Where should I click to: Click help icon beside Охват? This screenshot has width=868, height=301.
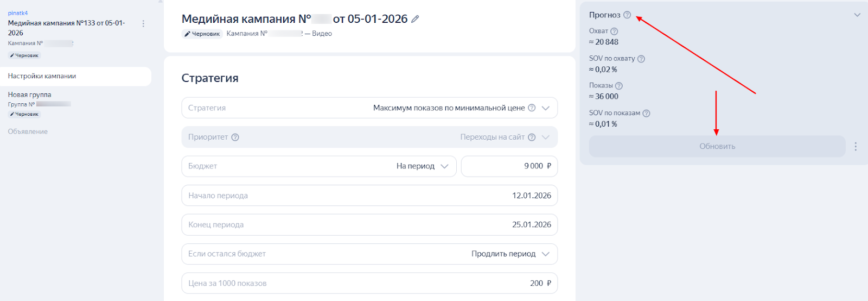coord(614,32)
